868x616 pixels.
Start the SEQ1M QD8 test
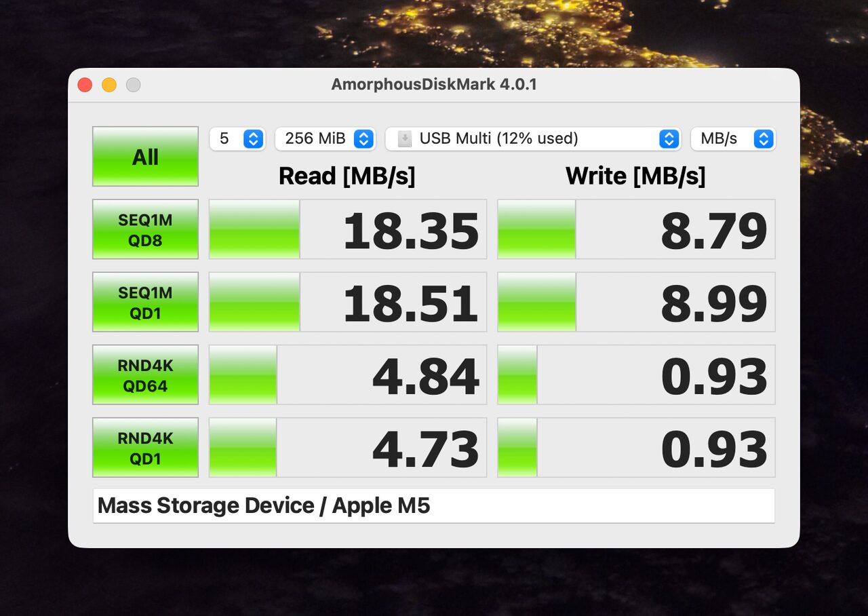[145, 229]
